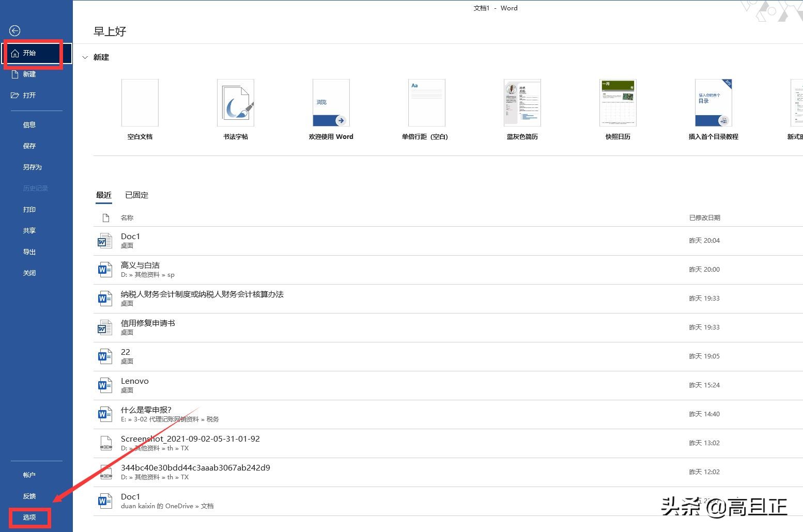Sort by the 已修改日期 column header
The image size is (803, 532).
[705, 218]
